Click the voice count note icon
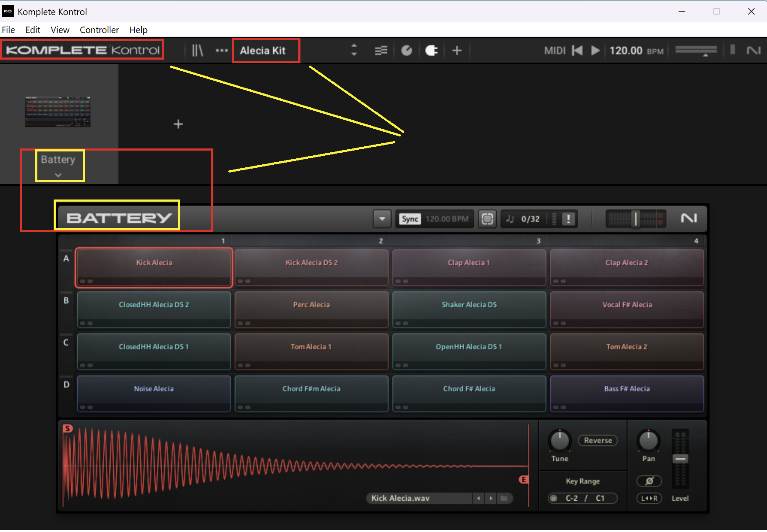Image resolution: width=767 pixels, height=532 pixels. [510, 219]
